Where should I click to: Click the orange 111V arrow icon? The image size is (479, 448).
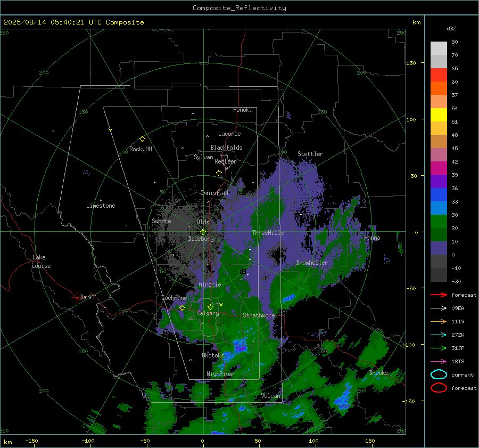pyautogui.click(x=439, y=321)
